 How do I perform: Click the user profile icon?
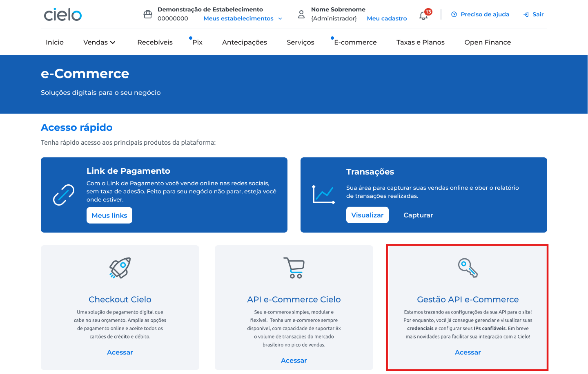[x=301, y=14]
